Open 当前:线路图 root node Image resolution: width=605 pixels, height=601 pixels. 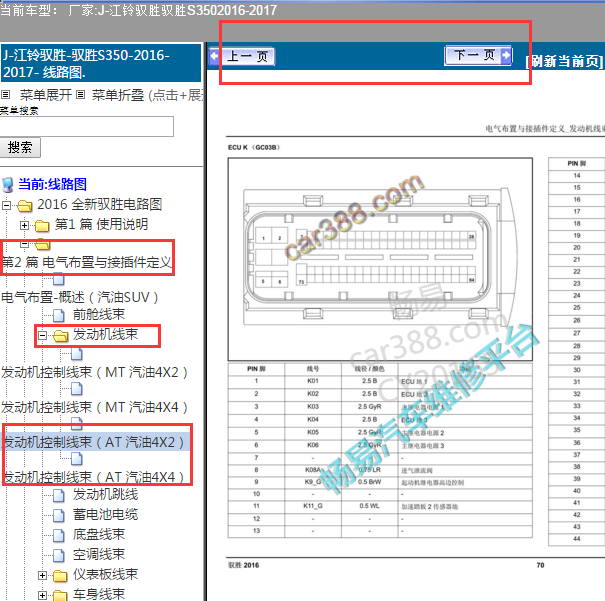(52, 184)
